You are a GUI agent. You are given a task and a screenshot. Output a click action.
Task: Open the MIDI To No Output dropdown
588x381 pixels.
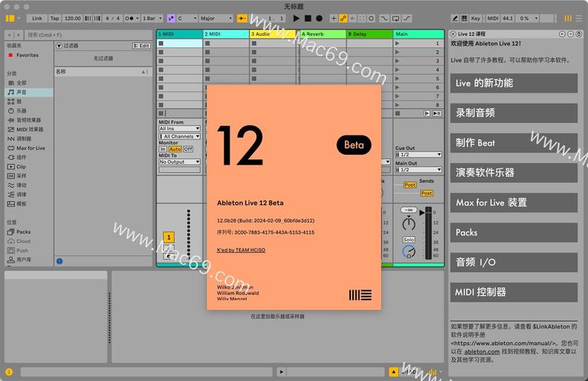pyautogui.click(x=179, y=162)
